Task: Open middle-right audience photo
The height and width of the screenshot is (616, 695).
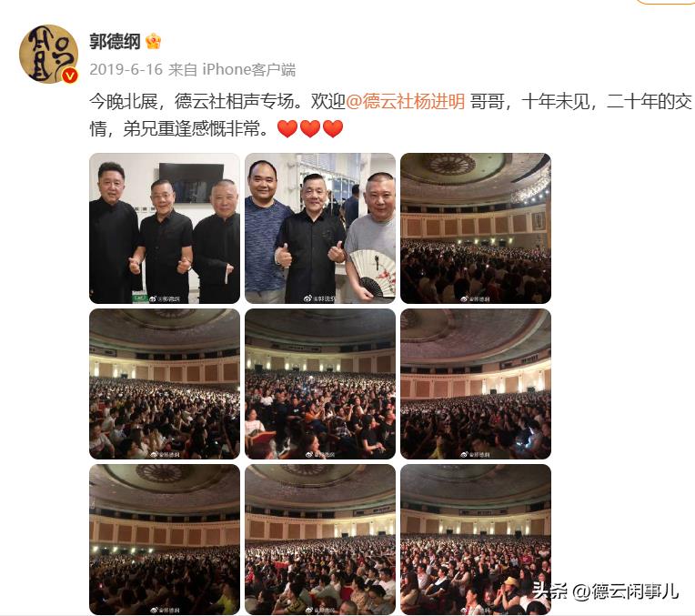Action: click(x=476, y=384)
